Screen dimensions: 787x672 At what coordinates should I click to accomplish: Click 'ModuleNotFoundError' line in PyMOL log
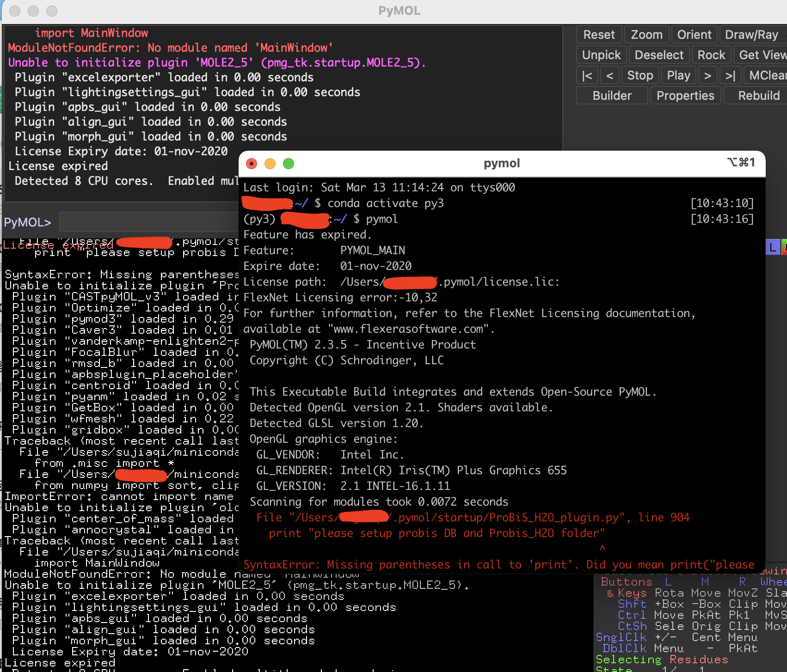pos(170,48)
